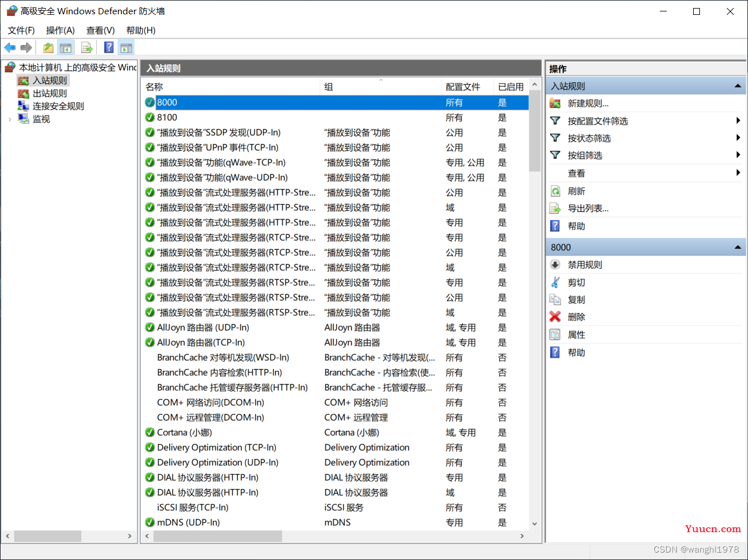
Task: Click the status icon of the 8000 rule
Action: coord(150,102)
